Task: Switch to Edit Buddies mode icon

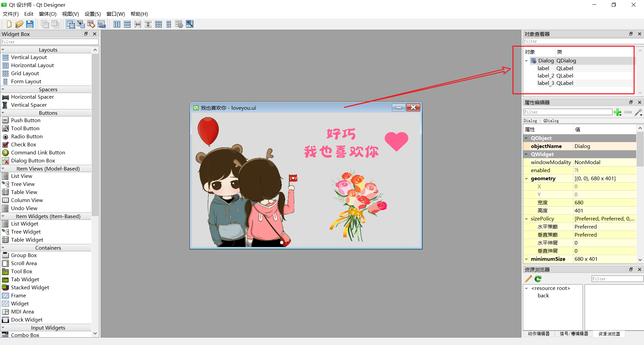Action: pos(91,24)
